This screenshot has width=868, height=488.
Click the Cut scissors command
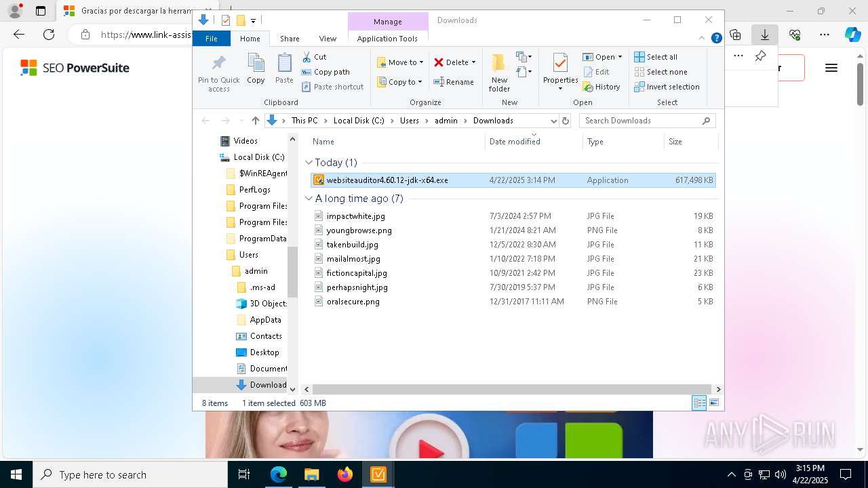click(314, 57)
